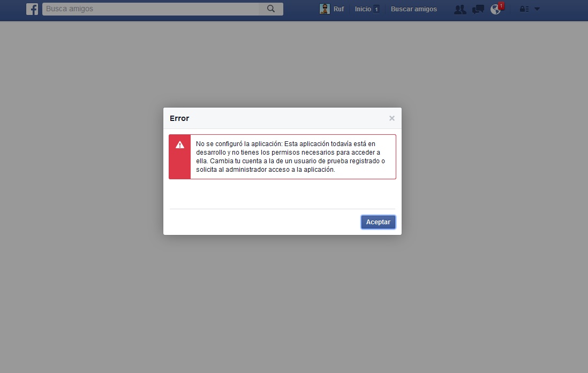588x373 pixels.
Task: Select Inicio in the top bar
Action: (x=363, y=9)
